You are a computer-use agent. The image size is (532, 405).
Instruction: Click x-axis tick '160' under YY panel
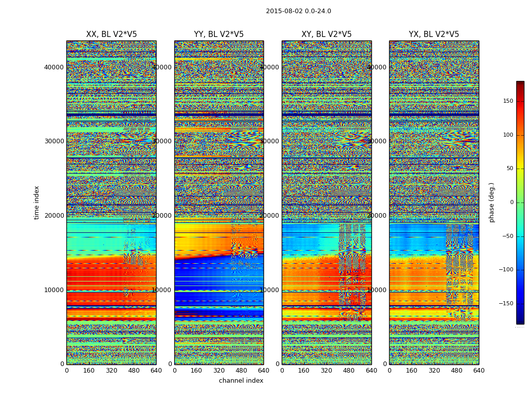pyautogui.click(x=197, y=371)
